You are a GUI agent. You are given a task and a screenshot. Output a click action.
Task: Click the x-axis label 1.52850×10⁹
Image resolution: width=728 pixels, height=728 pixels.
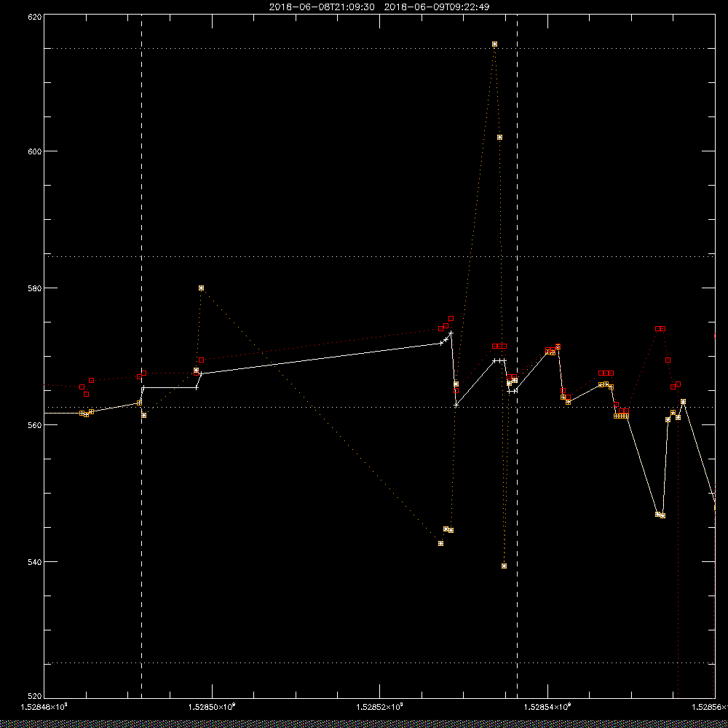(x=212, y=707)
